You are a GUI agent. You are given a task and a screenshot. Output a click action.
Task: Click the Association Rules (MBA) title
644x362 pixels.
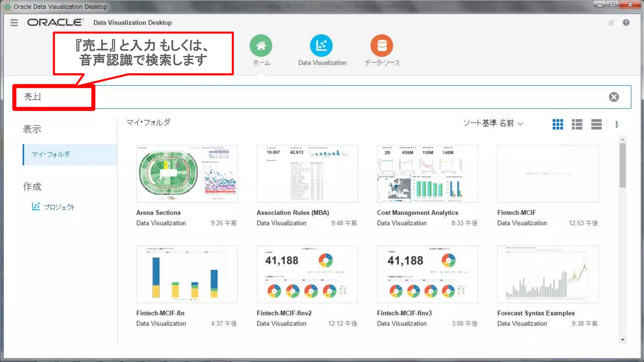pos(293,213)
